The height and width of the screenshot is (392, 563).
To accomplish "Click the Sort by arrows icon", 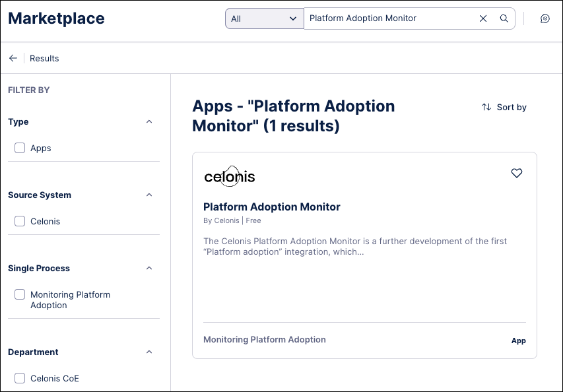I will (486, 107).
